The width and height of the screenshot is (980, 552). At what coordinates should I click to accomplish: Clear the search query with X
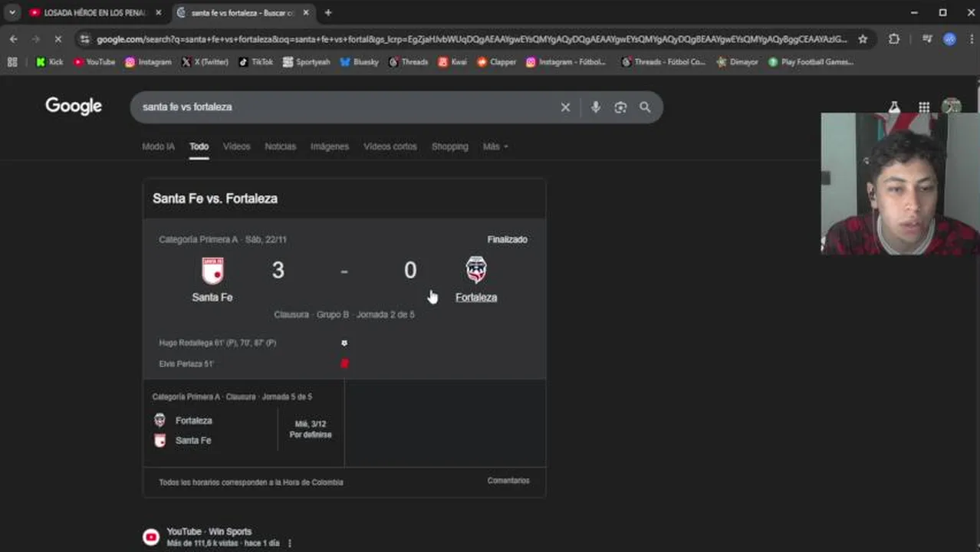tap(565, 107)
